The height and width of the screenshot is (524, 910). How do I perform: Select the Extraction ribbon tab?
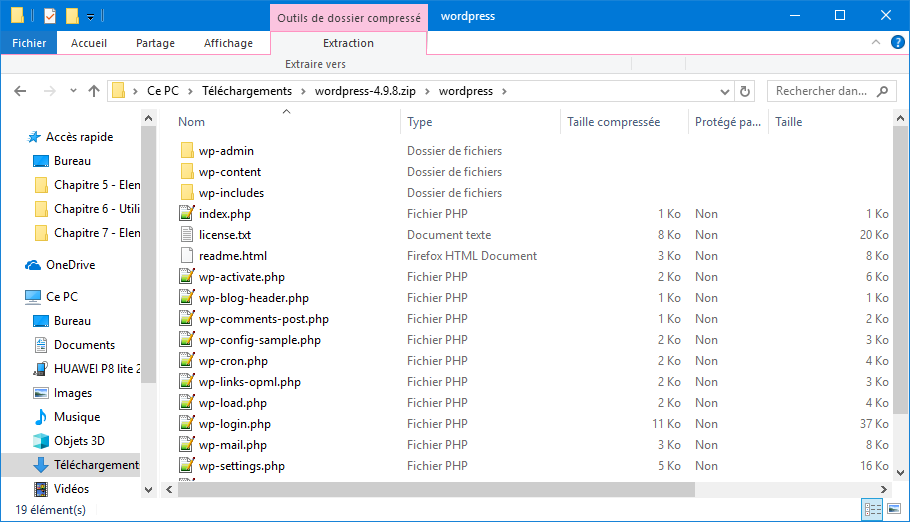(x=348, y=43)
